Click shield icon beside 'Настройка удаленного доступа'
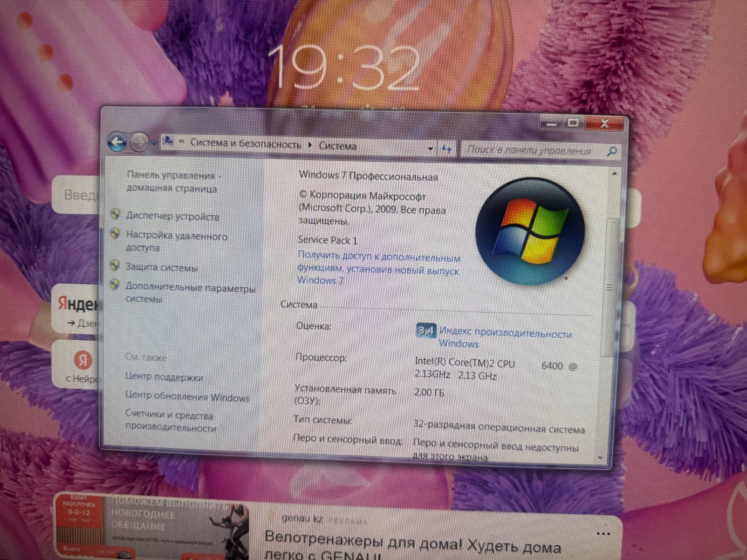Viewport: 747px width, 560px height. click(x=115, y=234)
